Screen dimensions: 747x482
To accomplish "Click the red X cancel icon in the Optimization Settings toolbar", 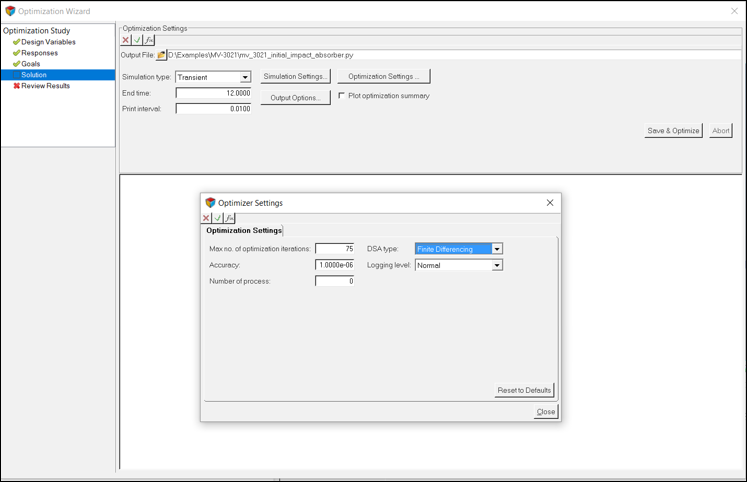I will point(125,40).
